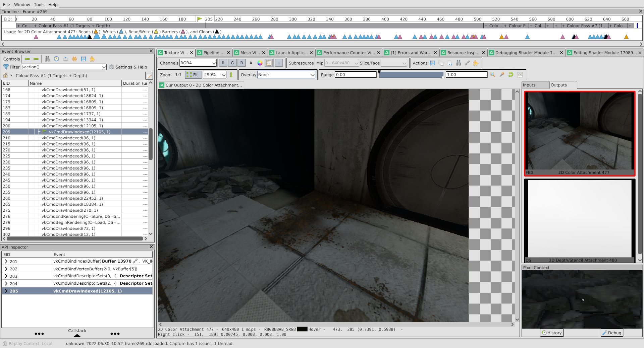Screen dimensions: 644x348
Task: Toggle the gamma display button
Action: (279, 63)
